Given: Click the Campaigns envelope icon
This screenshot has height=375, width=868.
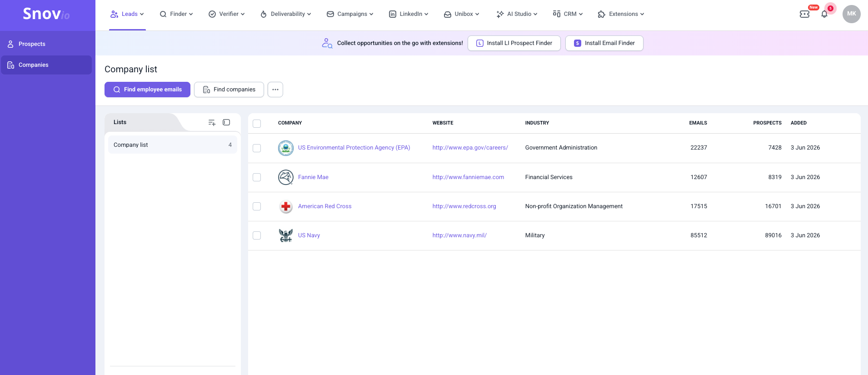Looking at the screenshot, I should pos(330,14).
